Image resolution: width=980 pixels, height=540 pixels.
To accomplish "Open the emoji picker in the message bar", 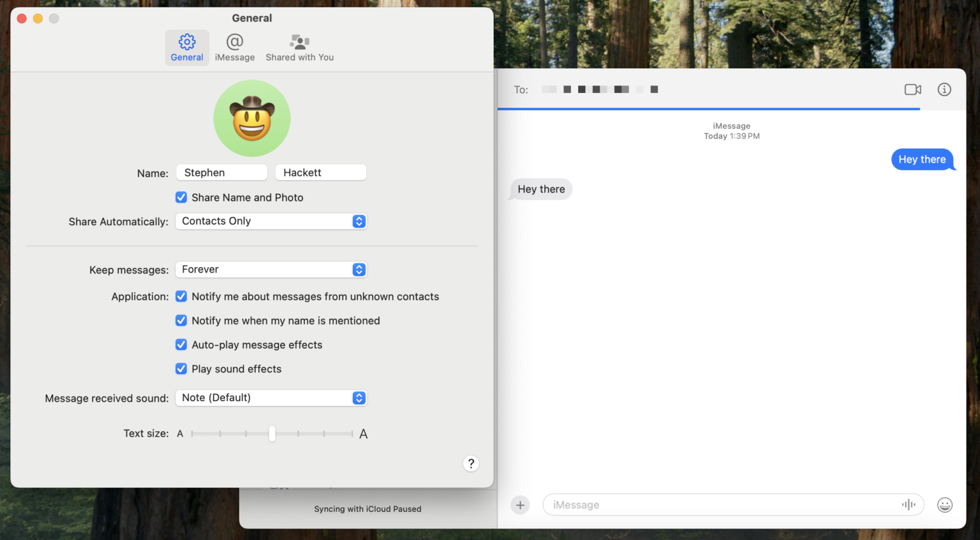I will tap(945, 504).
